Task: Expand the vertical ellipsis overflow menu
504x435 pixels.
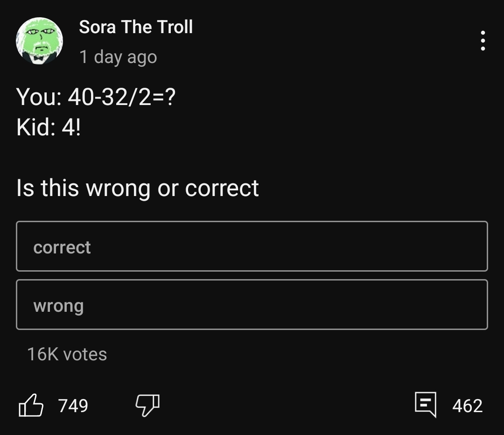Action: point(483,41)
